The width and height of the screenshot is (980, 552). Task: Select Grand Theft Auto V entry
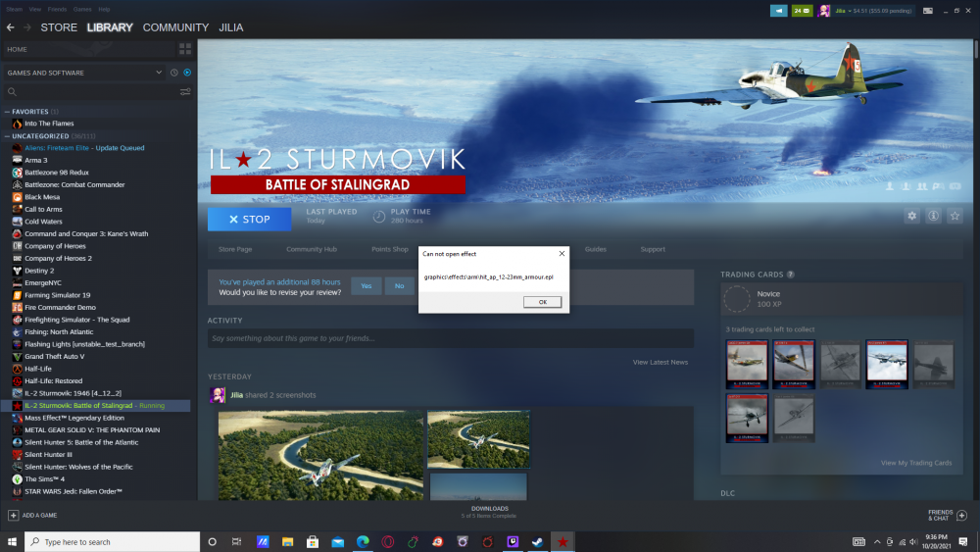coord(54,356)
